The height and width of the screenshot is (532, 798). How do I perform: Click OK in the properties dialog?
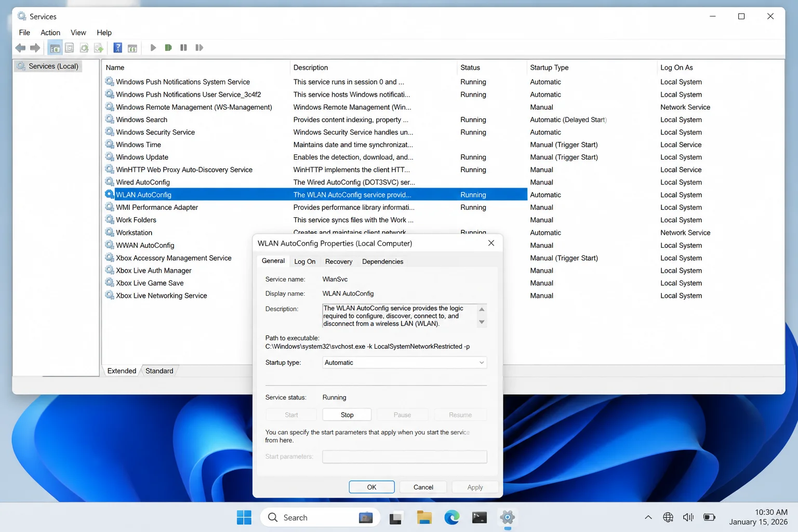[371, 487]
